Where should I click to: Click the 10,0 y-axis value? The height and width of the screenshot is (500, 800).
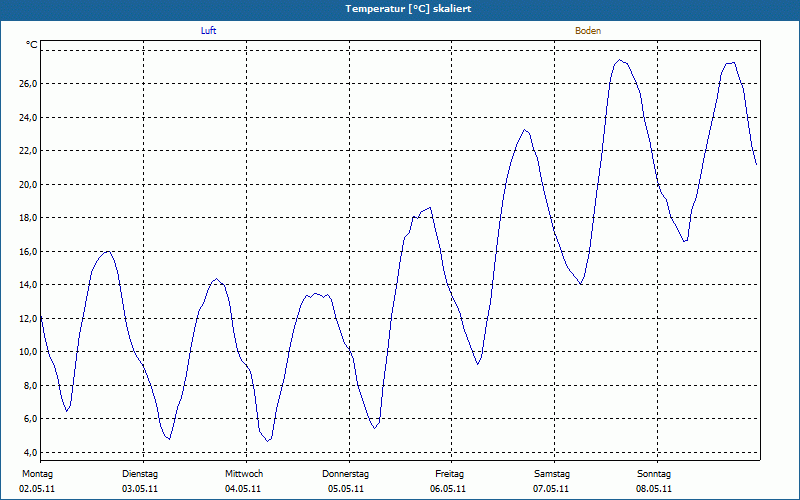(x=29, y=352)
